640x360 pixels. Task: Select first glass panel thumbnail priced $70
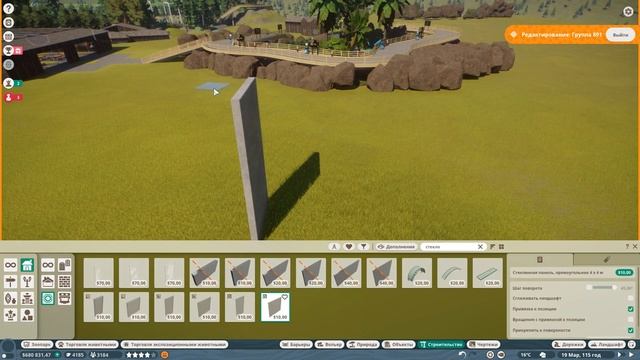click(x=98, y=273)
